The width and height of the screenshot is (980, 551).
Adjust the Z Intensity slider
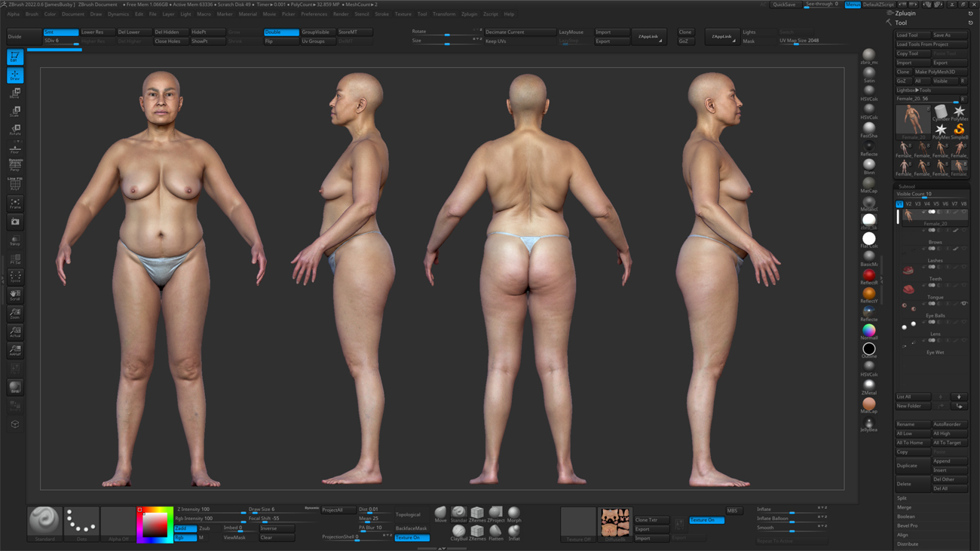[211, 510]
